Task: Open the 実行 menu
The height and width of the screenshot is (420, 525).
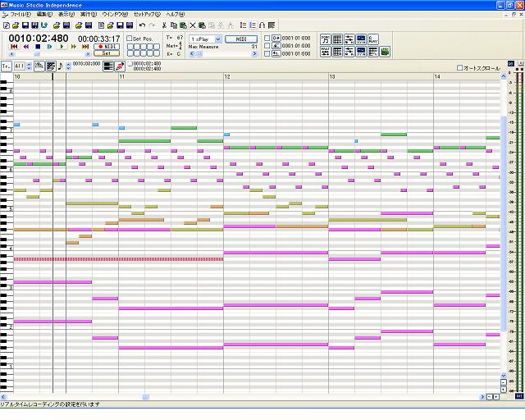Action: (89, 15)
